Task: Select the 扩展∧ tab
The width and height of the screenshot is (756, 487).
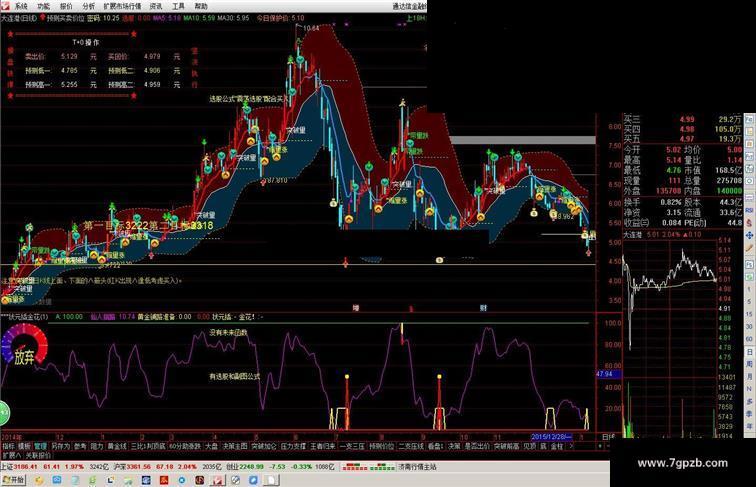Action: [x=12, y=456]
